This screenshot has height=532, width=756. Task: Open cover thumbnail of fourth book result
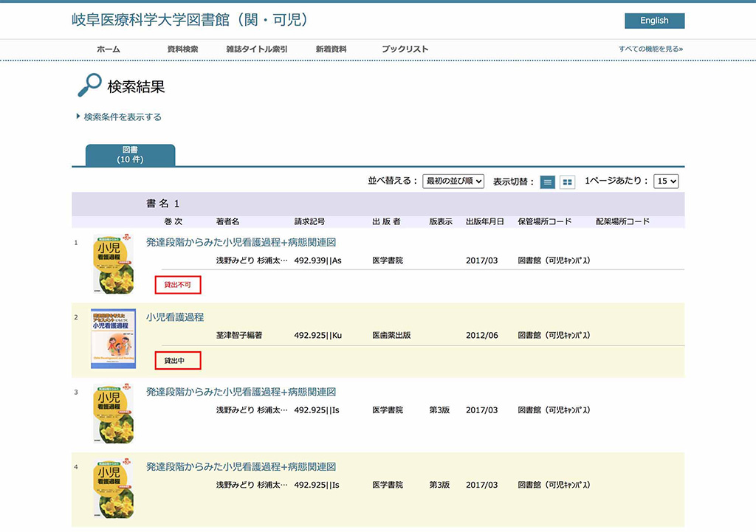point(113,488)
